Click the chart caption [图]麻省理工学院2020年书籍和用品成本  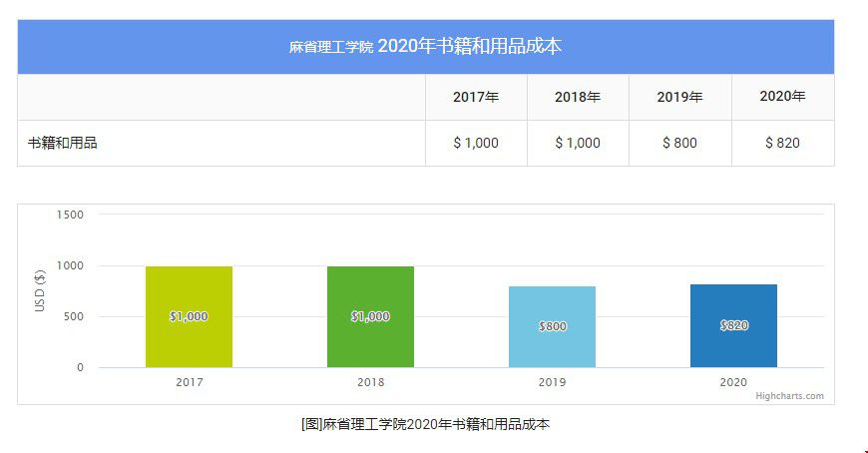(x=425, y=425)
